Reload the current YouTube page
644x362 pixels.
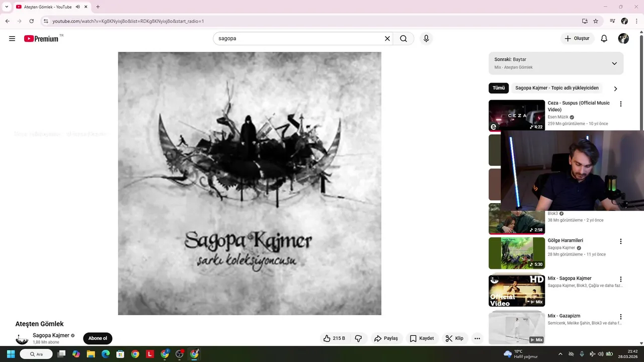(x=32, y=21)
